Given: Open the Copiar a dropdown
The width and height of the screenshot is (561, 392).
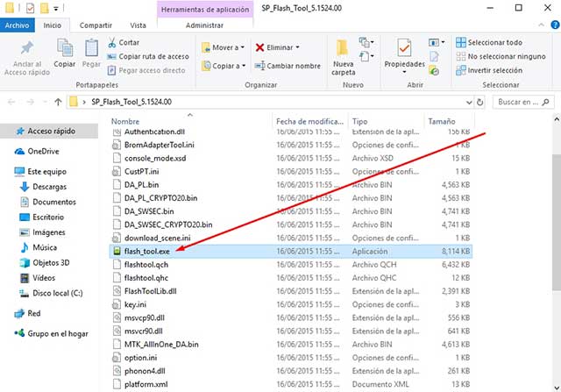Looking at the screenshot, I should click(224, 66).
